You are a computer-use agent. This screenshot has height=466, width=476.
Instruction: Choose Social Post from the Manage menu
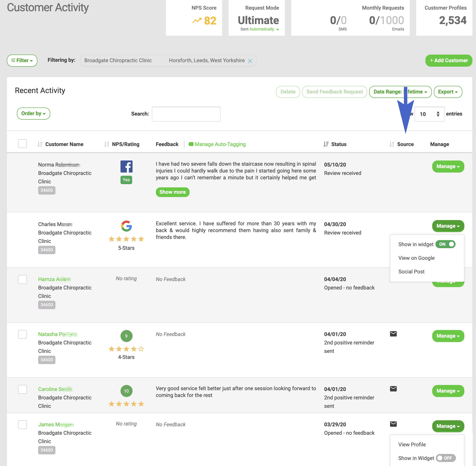coord(411,271)
